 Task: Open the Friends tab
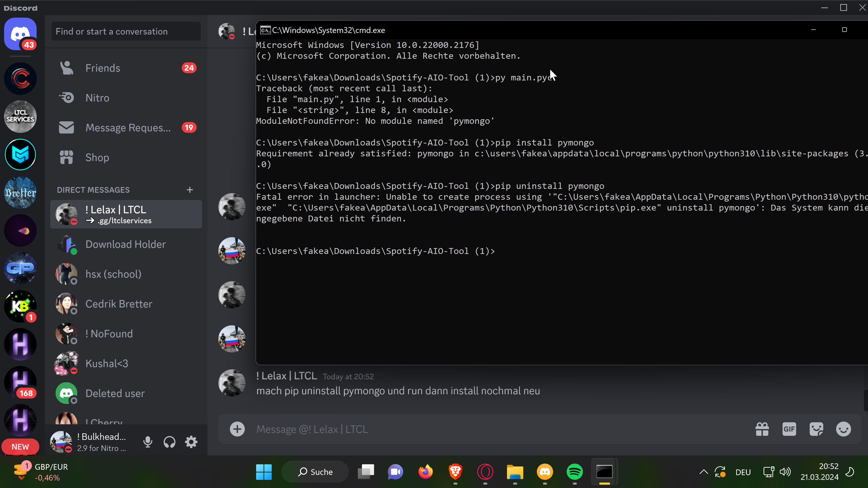tap(102, 68)
